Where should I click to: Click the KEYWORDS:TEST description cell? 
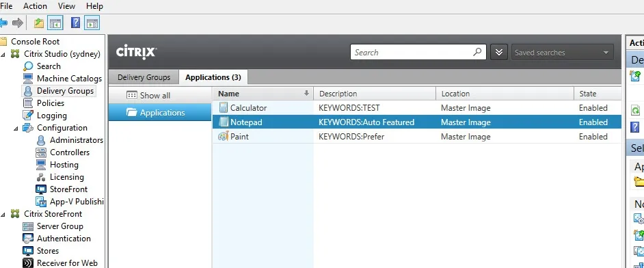tap(349, 108)
